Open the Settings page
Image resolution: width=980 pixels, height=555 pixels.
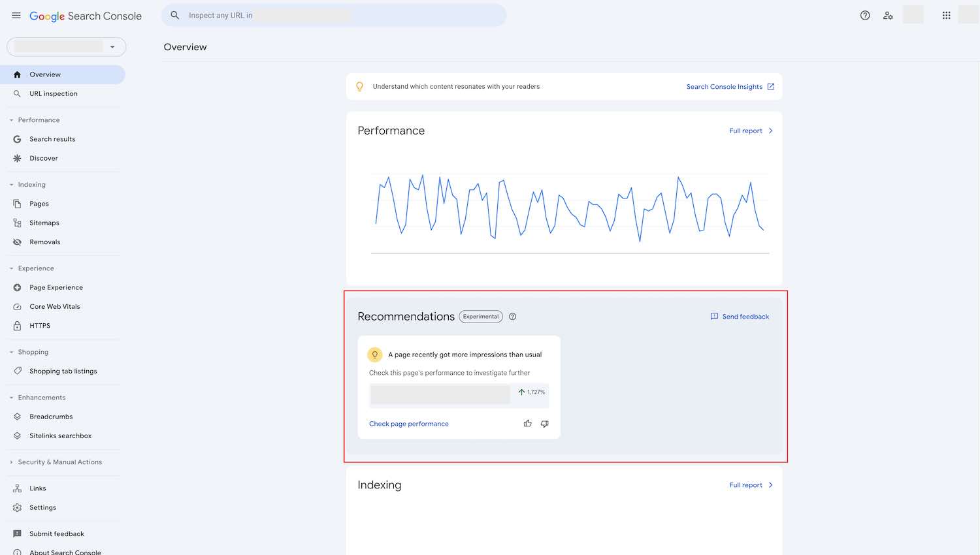click(x=42, y=507)
